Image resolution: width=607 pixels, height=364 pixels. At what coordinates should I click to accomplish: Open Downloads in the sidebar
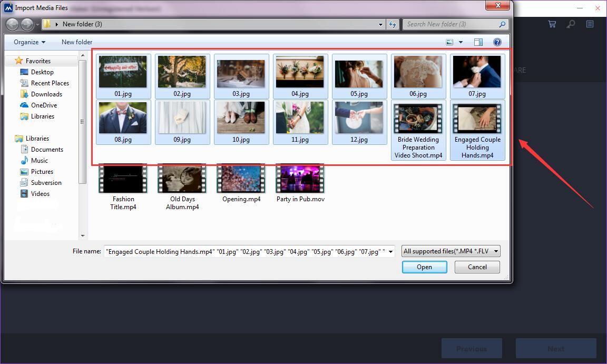[x=41, y=94]
